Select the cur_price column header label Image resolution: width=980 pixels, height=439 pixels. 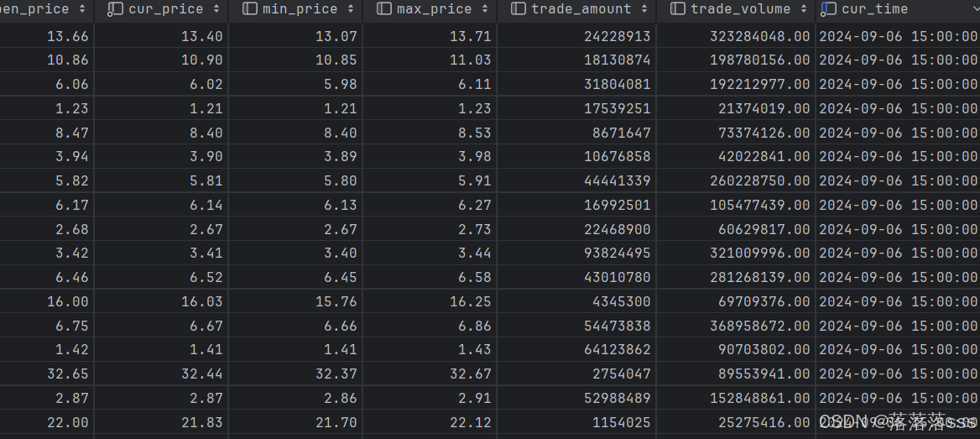pyautogui.click(x=165, y=9)
